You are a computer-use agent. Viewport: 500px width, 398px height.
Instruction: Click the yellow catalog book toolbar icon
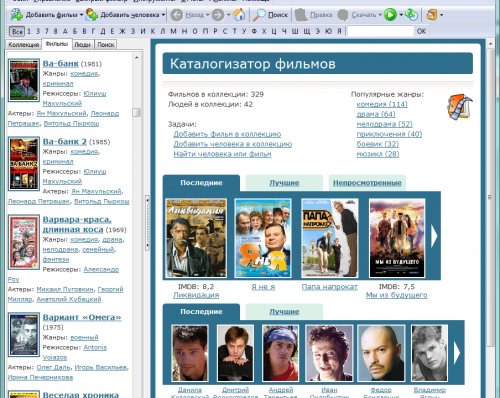pyautogui.click(x=432, y=15)
